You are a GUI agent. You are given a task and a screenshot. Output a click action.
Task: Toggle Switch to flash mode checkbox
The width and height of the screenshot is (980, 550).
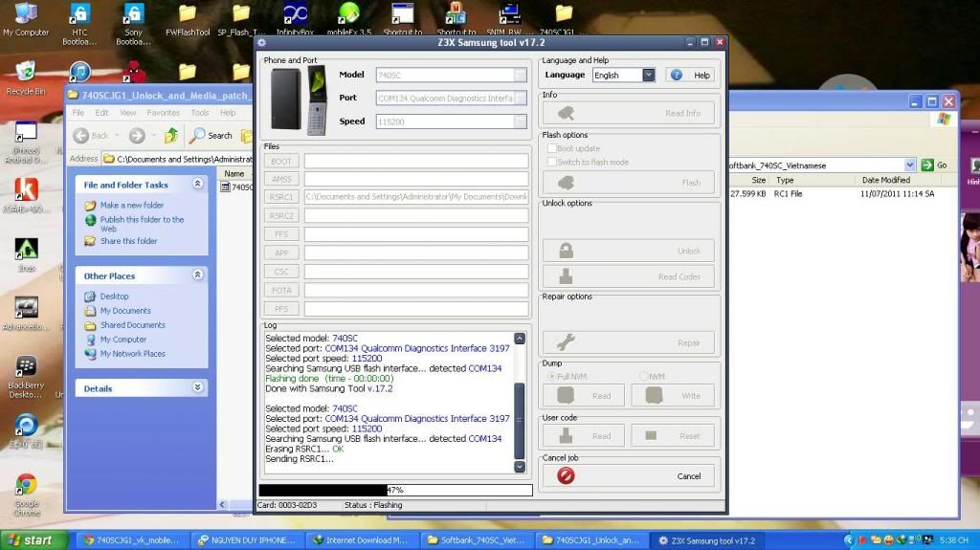coord(552,162)
